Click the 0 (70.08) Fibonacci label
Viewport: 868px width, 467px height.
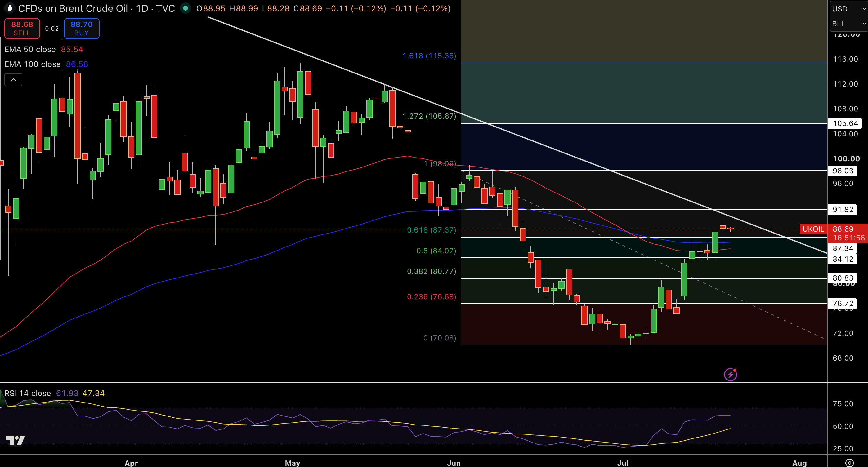pyautogui.click(x=439, y=338)
